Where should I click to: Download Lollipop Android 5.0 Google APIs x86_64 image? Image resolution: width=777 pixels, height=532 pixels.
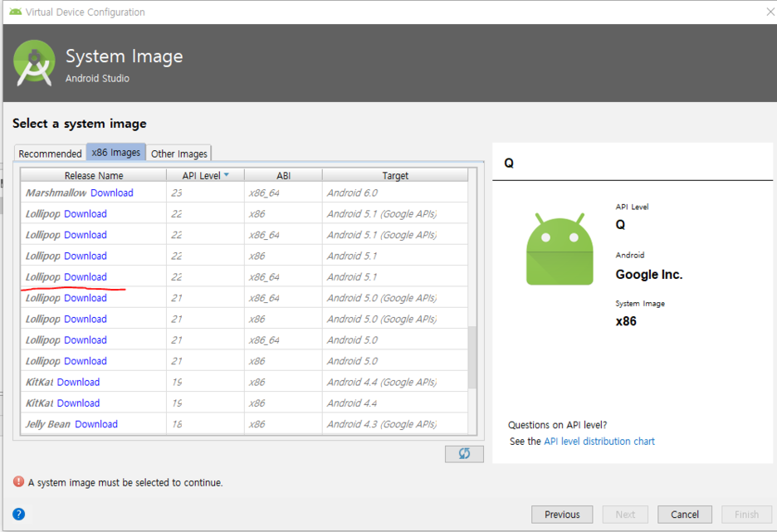tap(86, 298)
